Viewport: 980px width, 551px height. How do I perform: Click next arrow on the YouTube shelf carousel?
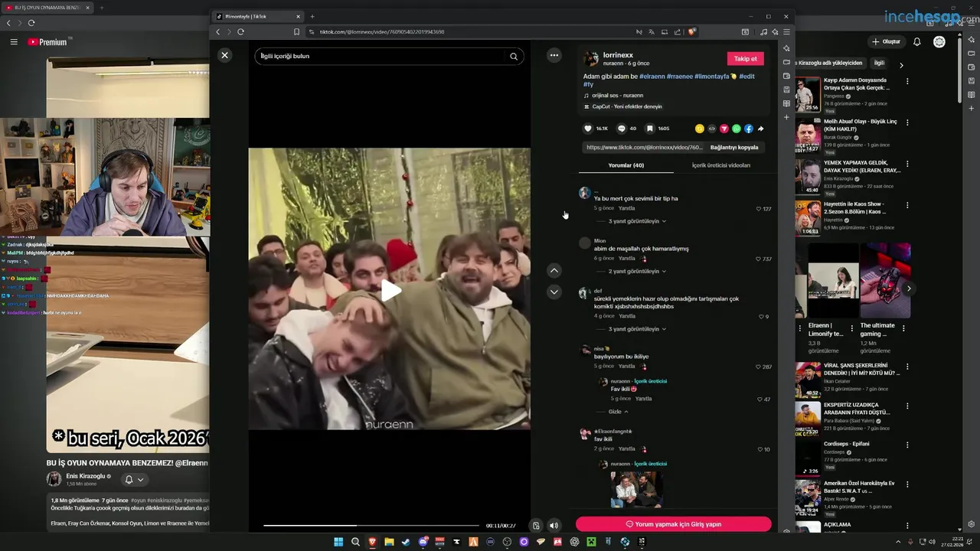click(x=909, y=289)
